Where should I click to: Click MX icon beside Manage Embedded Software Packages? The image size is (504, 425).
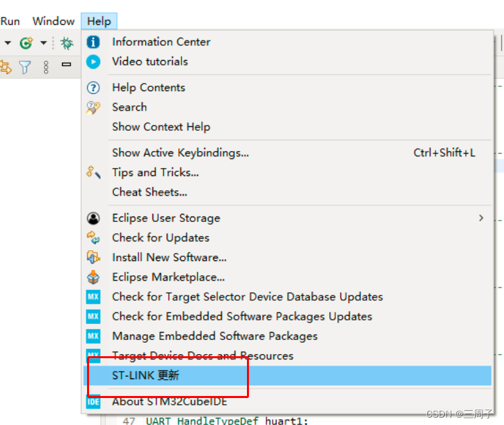coord(93,336)
